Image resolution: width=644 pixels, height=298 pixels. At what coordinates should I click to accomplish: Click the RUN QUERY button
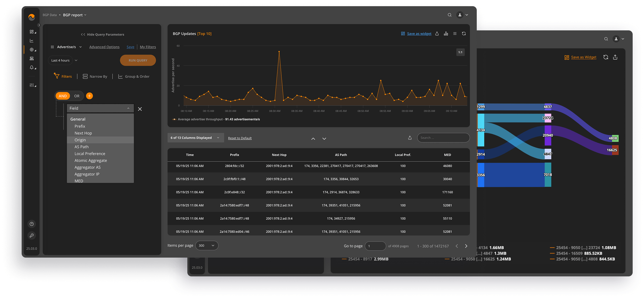[138, 60]
